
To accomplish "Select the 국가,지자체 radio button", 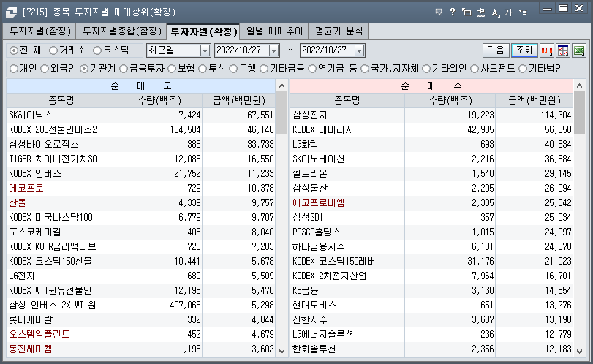I will 365,69.
